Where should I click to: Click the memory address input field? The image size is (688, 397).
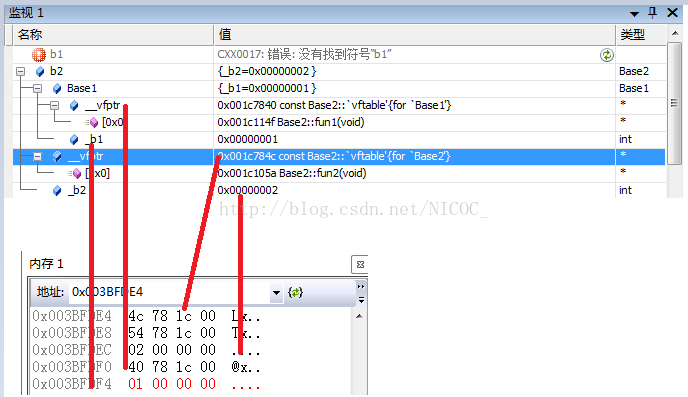169,292
